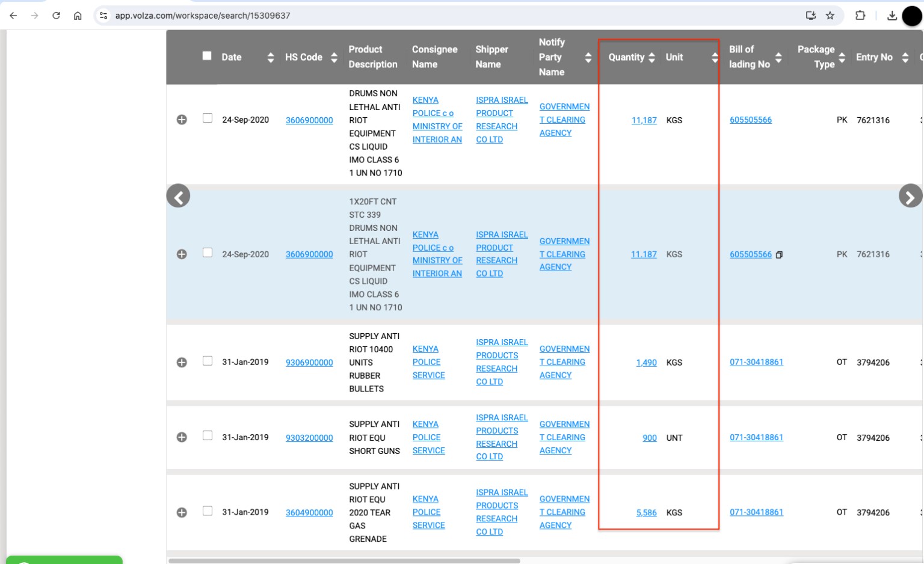Select Consignee Name column header
924x564 pixels.
(435, 57)
